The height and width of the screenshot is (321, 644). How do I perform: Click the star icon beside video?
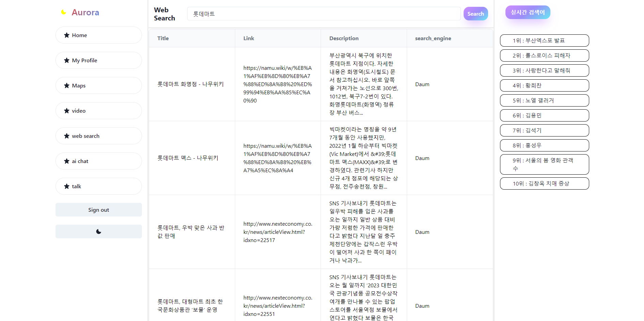coord(67,111)
